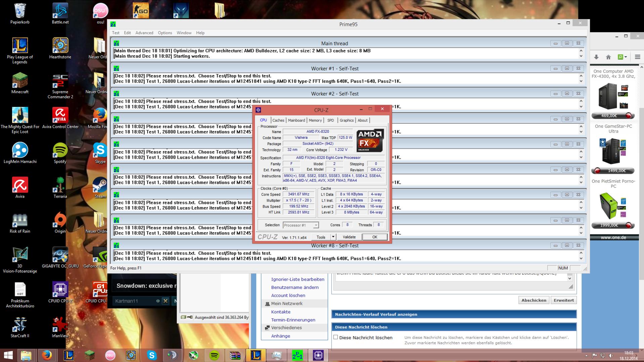
Task: Launch IrfanView from the desktop
Action: (x=60, y=327)
